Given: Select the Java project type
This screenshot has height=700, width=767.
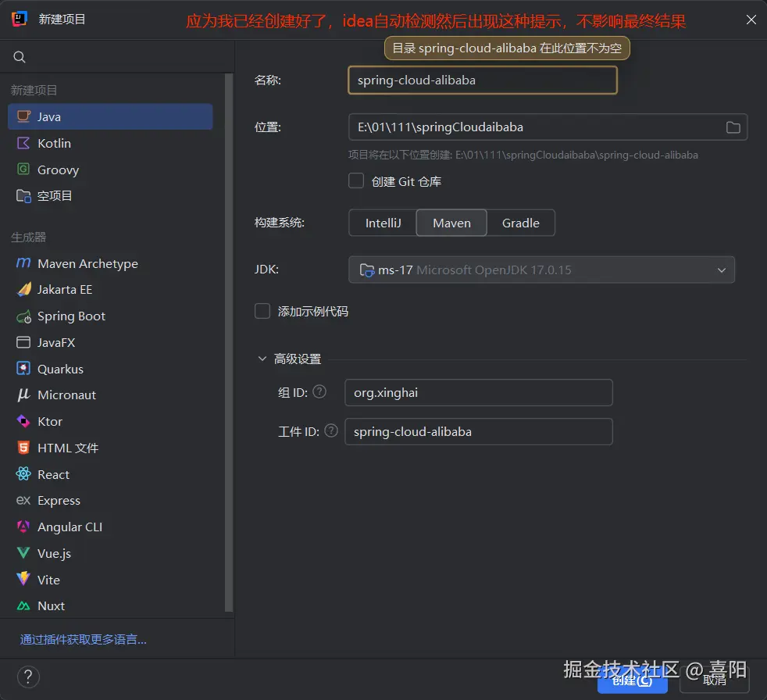Looking at the screenshot, I should coord(110,116).
